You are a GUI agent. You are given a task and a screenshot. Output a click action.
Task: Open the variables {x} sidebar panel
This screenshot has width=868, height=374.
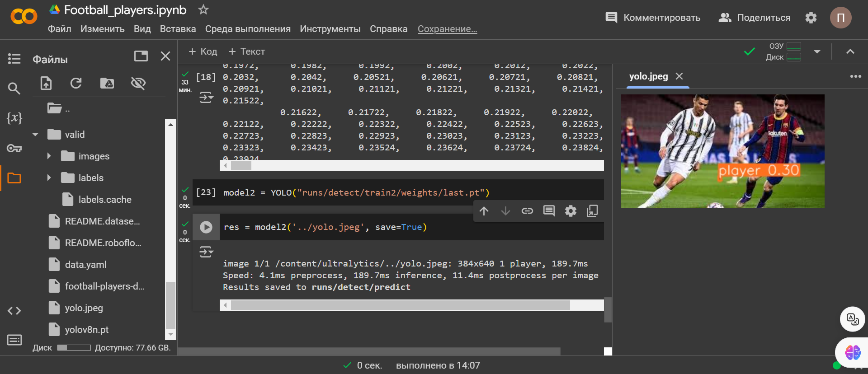point(14,118)
